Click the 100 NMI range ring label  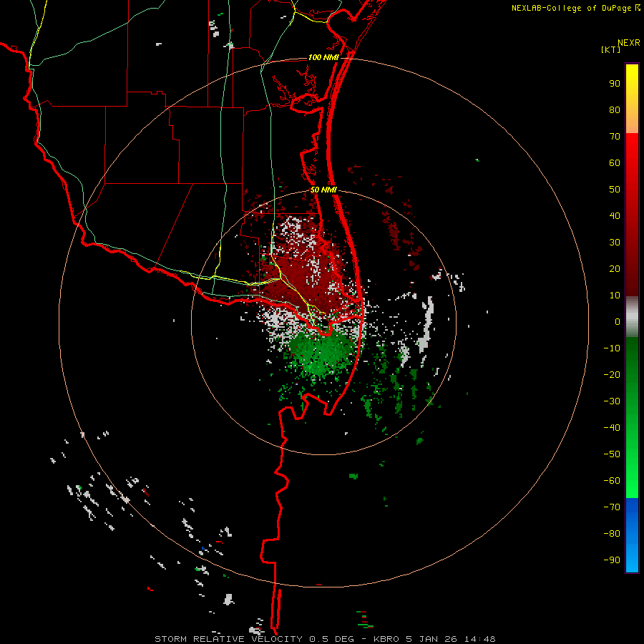tap(323, 57)
